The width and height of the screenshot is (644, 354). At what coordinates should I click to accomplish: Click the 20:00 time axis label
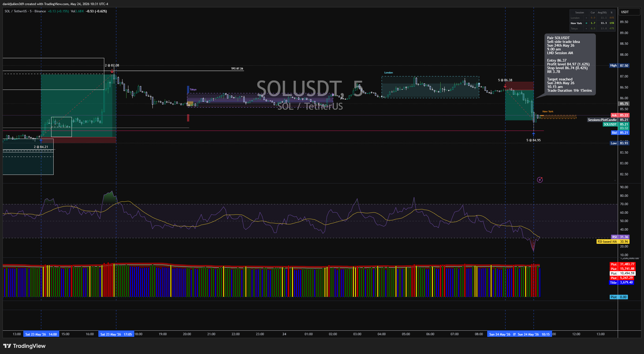pyautogui.click(x=187, y=334)
